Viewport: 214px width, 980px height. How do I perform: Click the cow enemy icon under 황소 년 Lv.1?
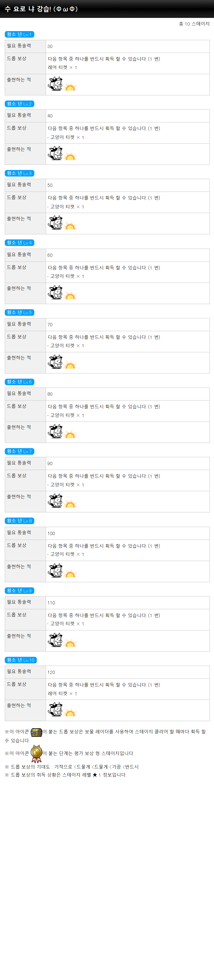point(55,83)
